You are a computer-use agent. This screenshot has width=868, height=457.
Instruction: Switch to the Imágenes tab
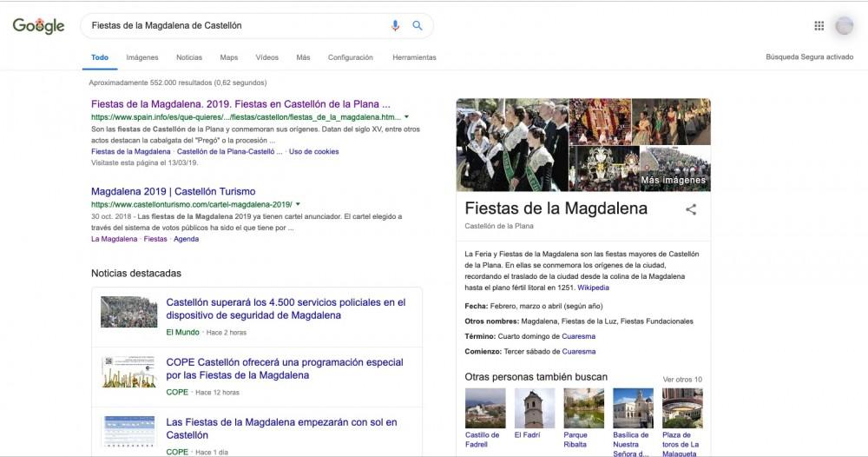142,58
